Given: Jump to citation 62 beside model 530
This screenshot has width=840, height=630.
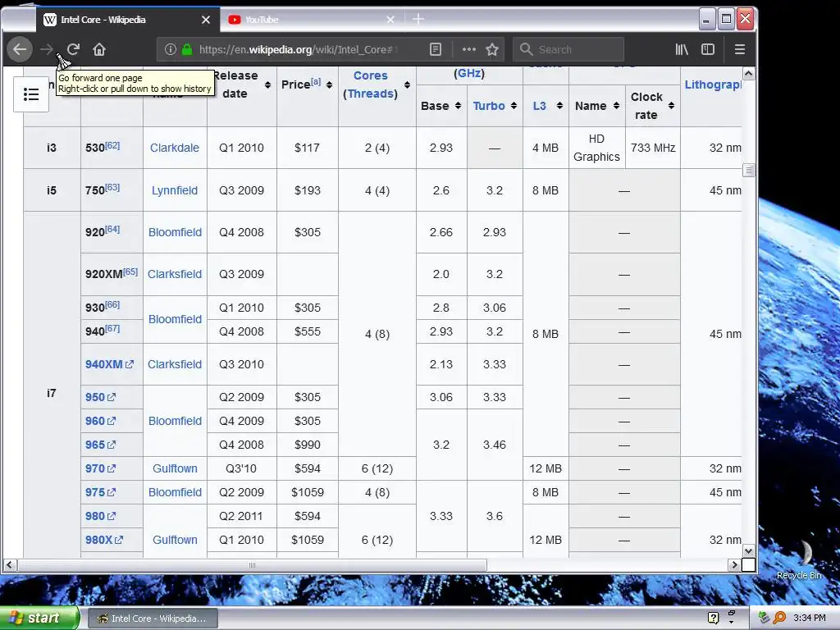Looking at the screenshot, I should tap(112, 145).
